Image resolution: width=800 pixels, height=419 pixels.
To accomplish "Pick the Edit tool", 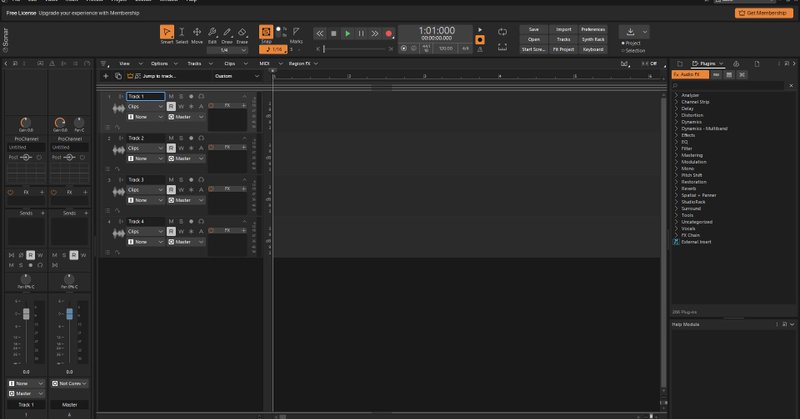I will click(x=212, y=32).
